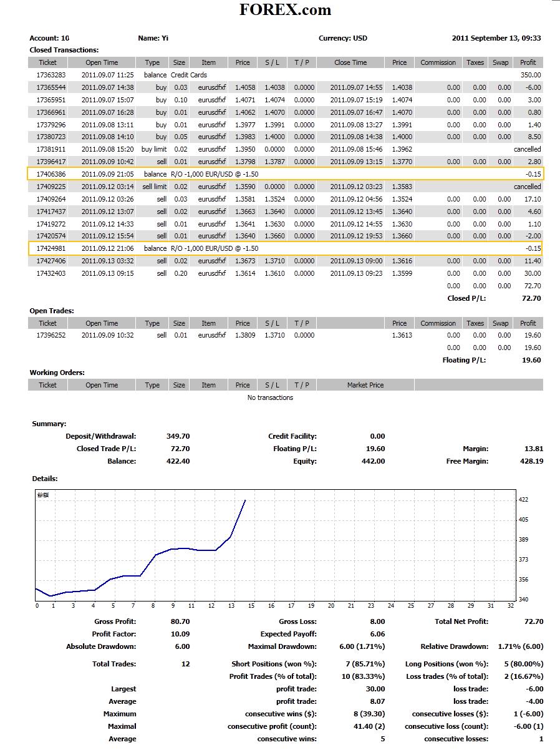Select the equity value 442.00
Image resolution: width=560 pixels, height=755 pixels.
pos(374,461)
